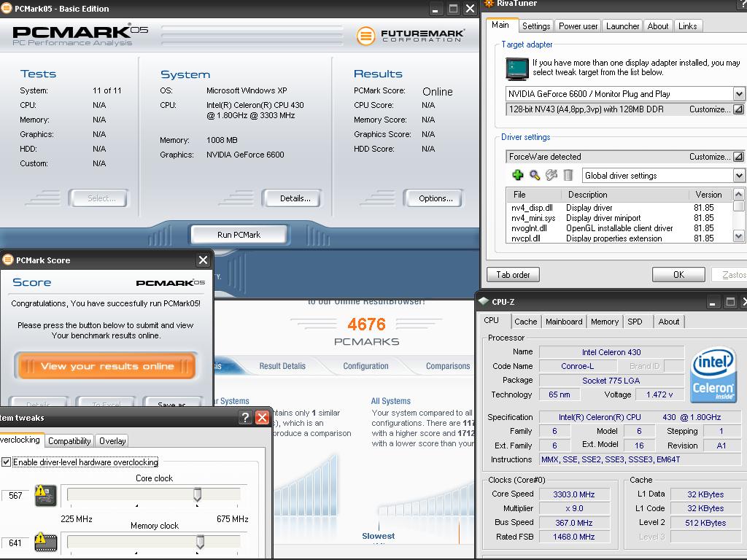Click the memory clock value field 641
Screen dimensions: 747x560
coord(15,542)
